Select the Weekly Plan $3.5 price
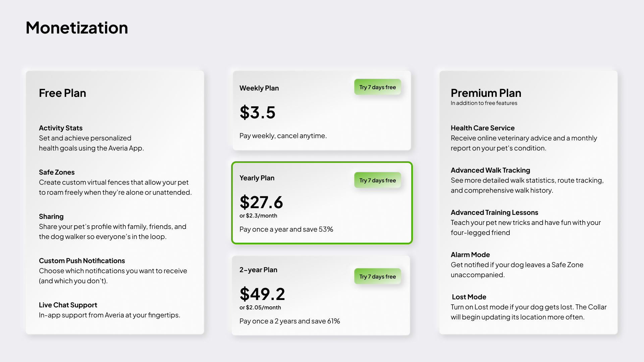Viewport: 644px width, 362px height. 257,112
